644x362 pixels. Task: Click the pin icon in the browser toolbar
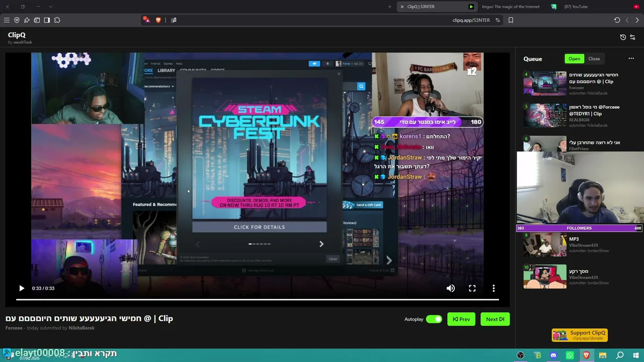27,20
